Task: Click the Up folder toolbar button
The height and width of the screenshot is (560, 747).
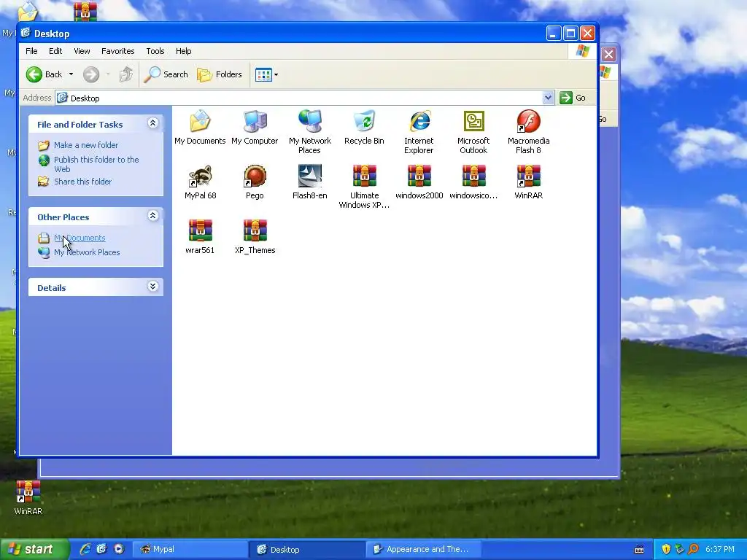Action: 125,74
